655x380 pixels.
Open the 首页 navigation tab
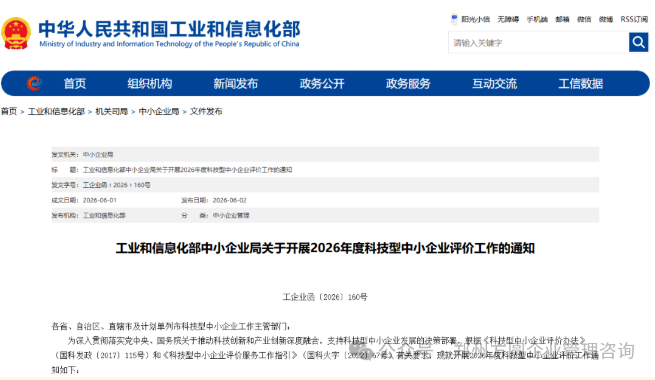click(x=75, y=84)
